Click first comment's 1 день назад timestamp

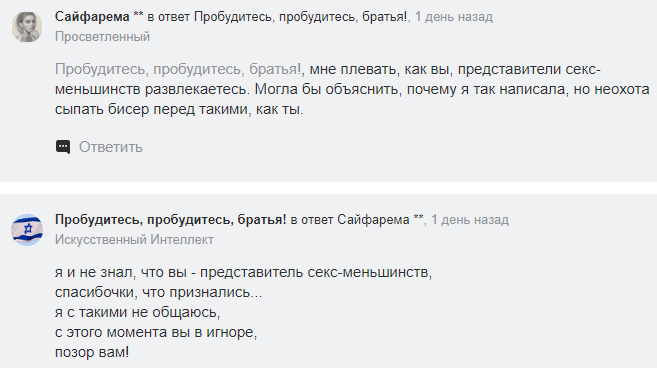coord(454,17)
